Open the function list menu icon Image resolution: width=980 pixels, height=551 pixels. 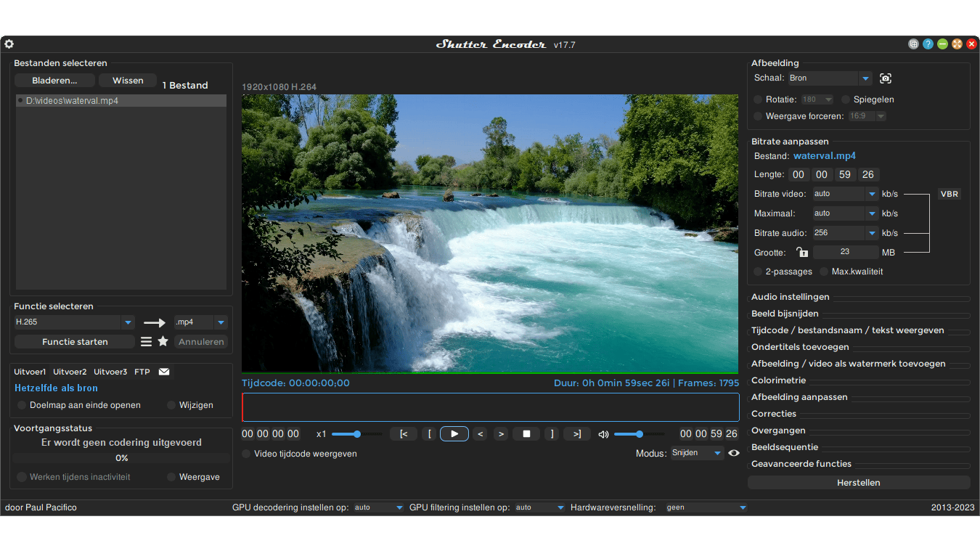click(146, 341)
